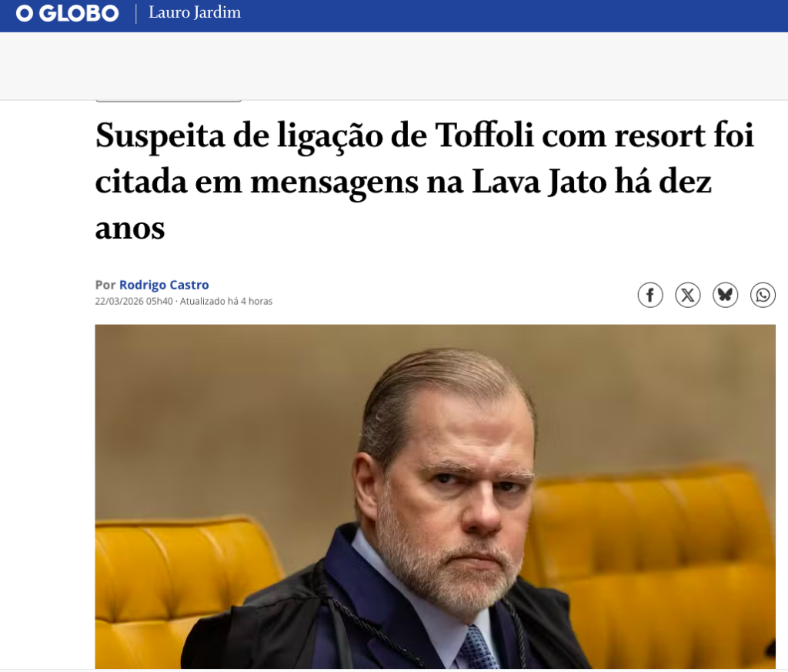Click the empty gray advertisement banner

(394, 66)
